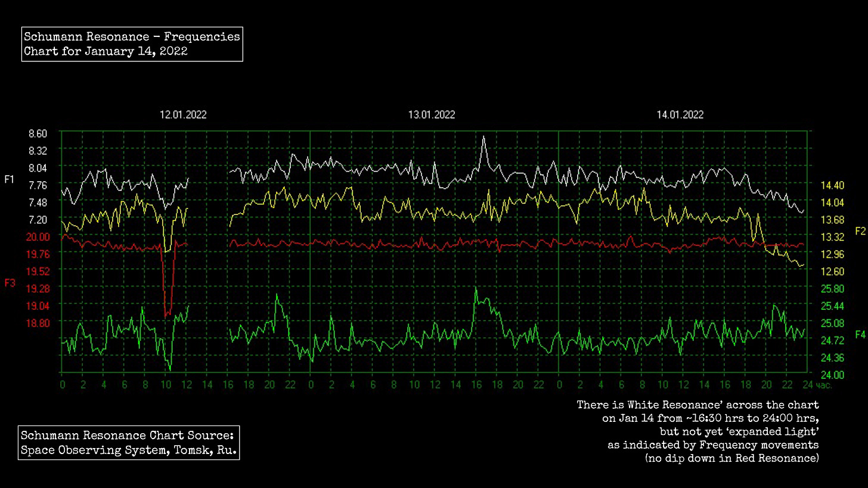This screenshot has height=488, width=868.
Task: Click the yellow 12.96 scale value
Action: click(832, 254)
